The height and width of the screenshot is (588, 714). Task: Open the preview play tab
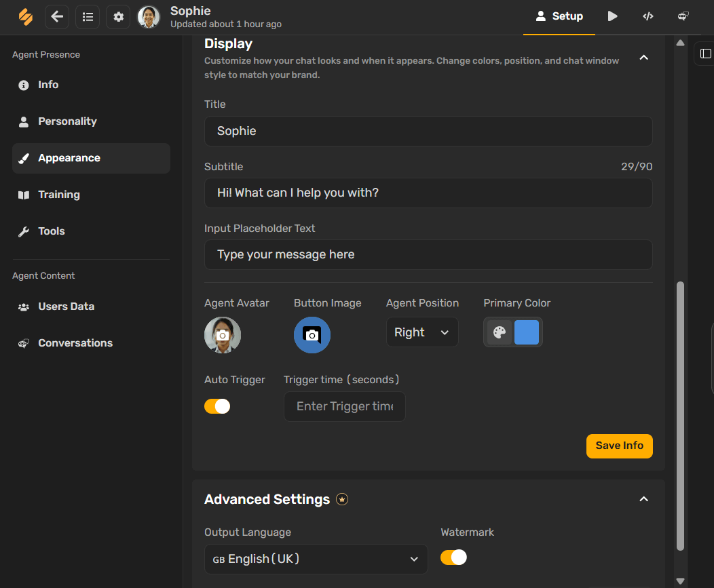click(x=612, y=16)
